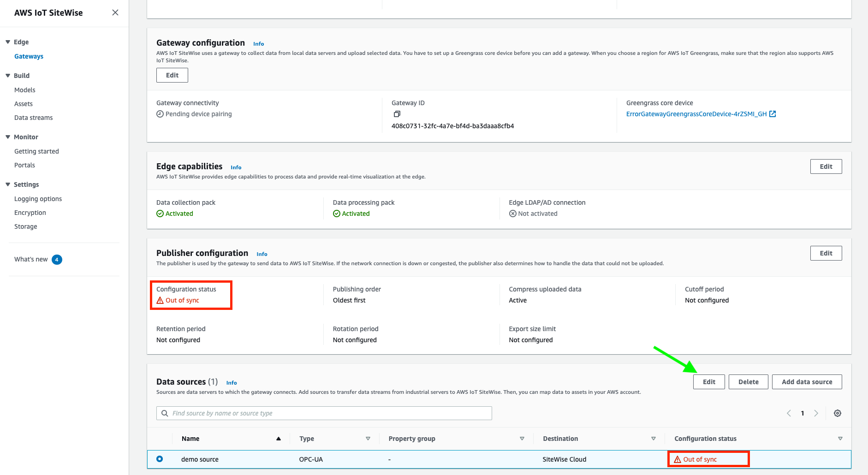The width and height of the screenshot is (868, 475).
Task: Collapse the Edge navigation section
Action: [x=8, y=42]
